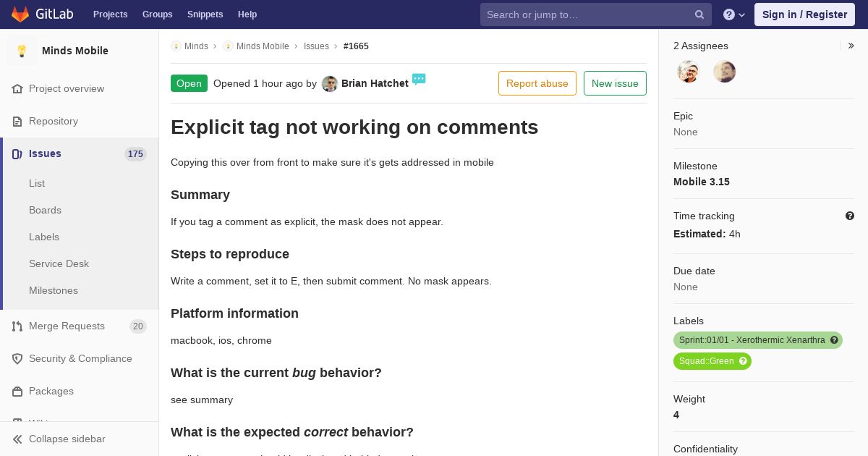Screen dimensions: 868x456
Task: Click the #1665 breadcrumb link
Action: point(356,46)
